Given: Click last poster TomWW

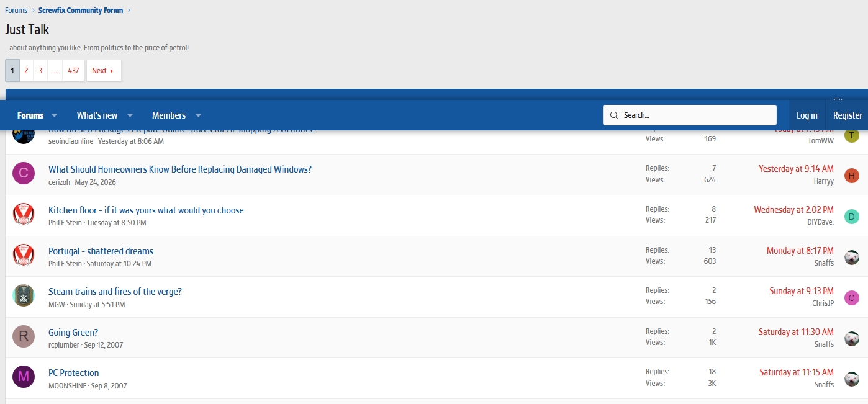Looking at the screenshot, I should click(821, 141).
